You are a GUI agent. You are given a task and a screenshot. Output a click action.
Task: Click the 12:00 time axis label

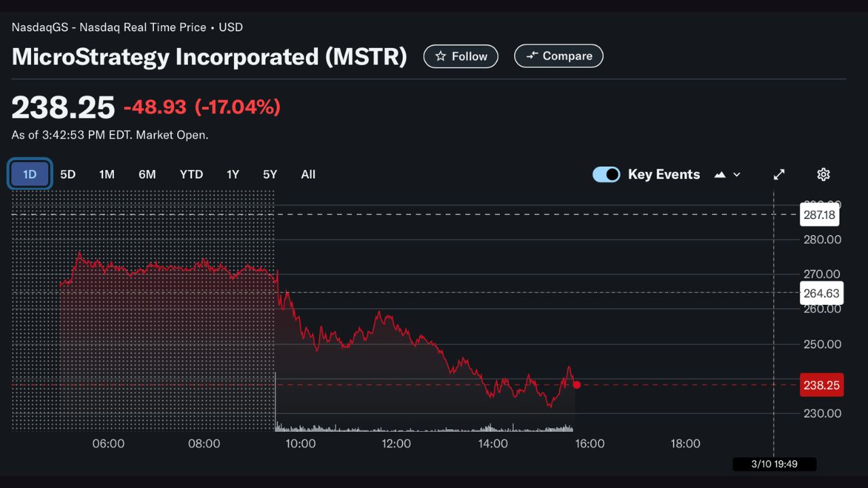tap(397, 443)
